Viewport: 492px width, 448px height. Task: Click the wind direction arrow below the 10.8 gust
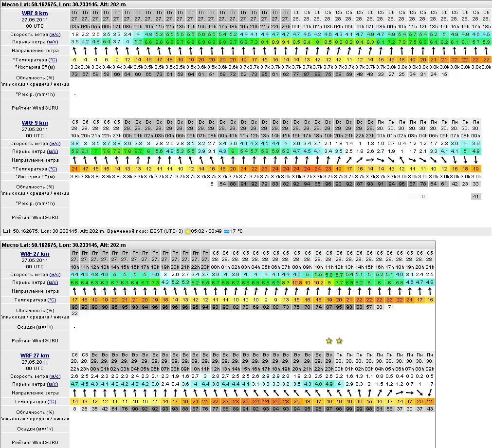point(297,291)
